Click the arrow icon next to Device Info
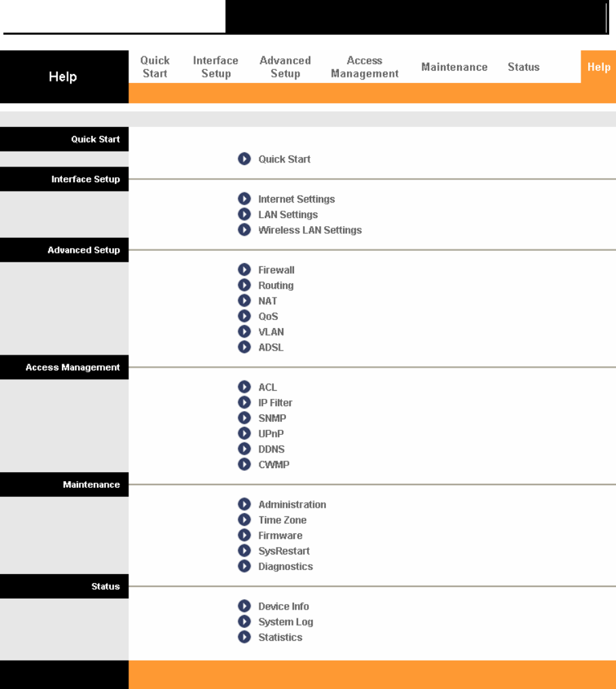The width and height of the screenshot is (616, 689). 244,606
